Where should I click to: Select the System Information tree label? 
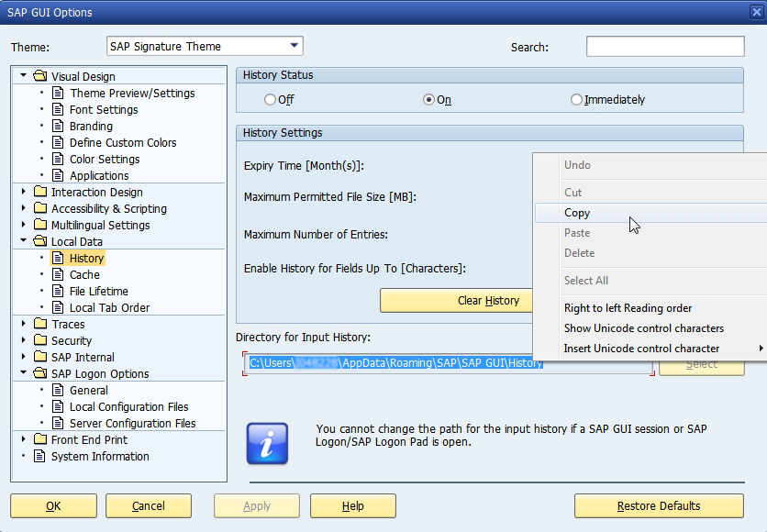pyautogui.click(x=100, y=456)
